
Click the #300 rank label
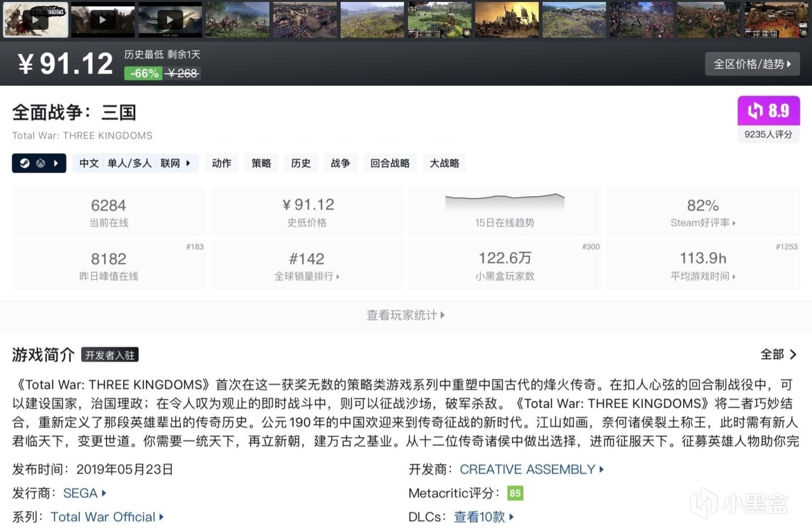(591, 246)
